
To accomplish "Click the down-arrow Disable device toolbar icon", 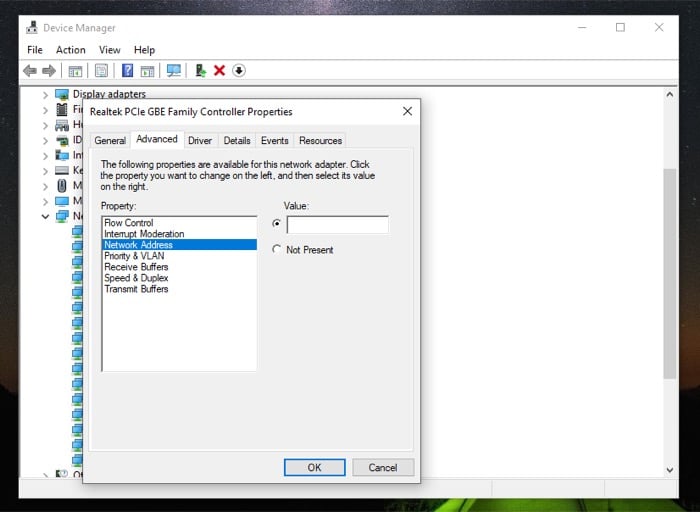I will click(239, 71).
